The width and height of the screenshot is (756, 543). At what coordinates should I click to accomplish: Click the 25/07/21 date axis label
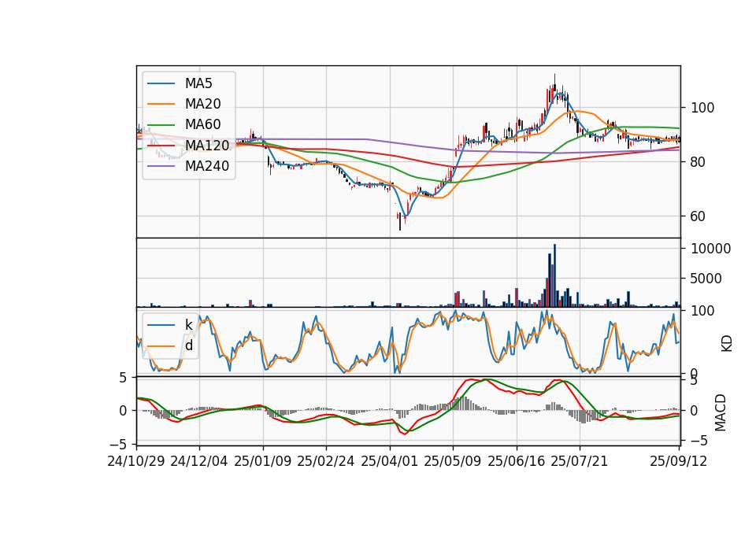click(x=580, y=461)
